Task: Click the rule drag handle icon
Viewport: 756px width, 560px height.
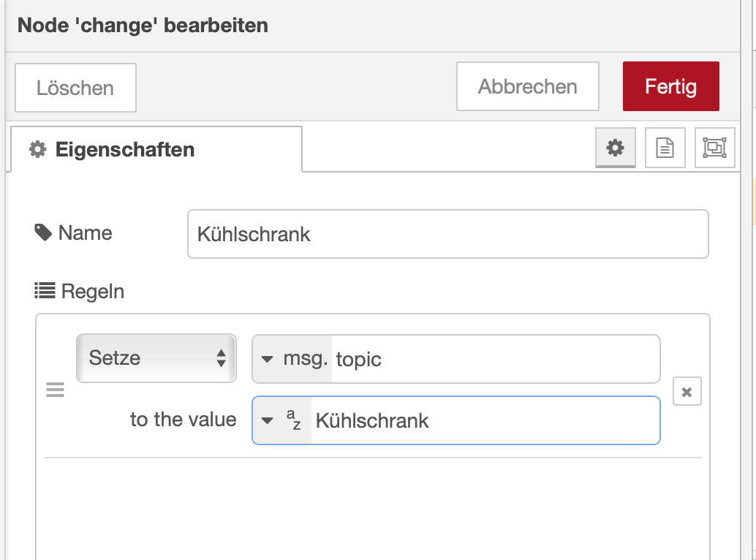Action: pyautogui.click(x=56, y=390)
